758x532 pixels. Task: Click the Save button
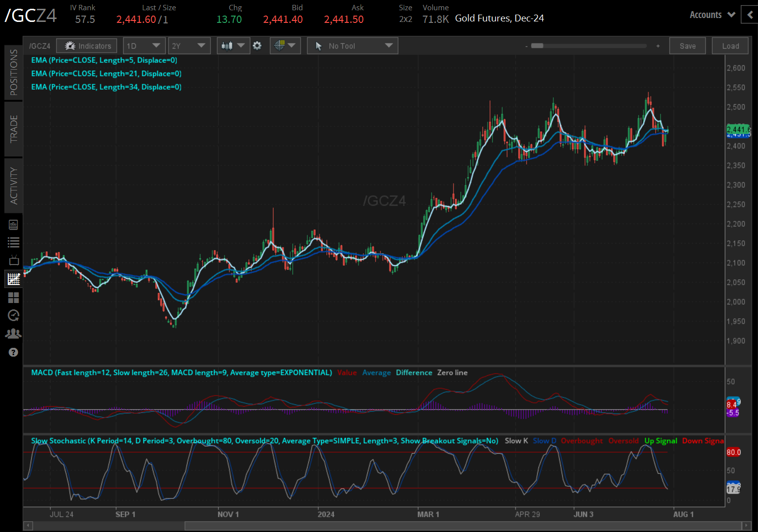[x=687, y=45]
